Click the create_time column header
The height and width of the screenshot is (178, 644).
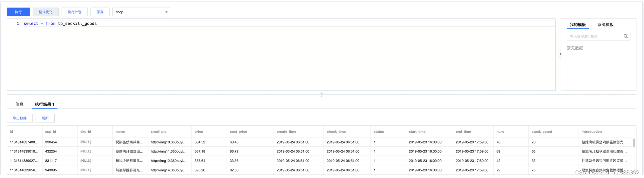click(299, 132)
